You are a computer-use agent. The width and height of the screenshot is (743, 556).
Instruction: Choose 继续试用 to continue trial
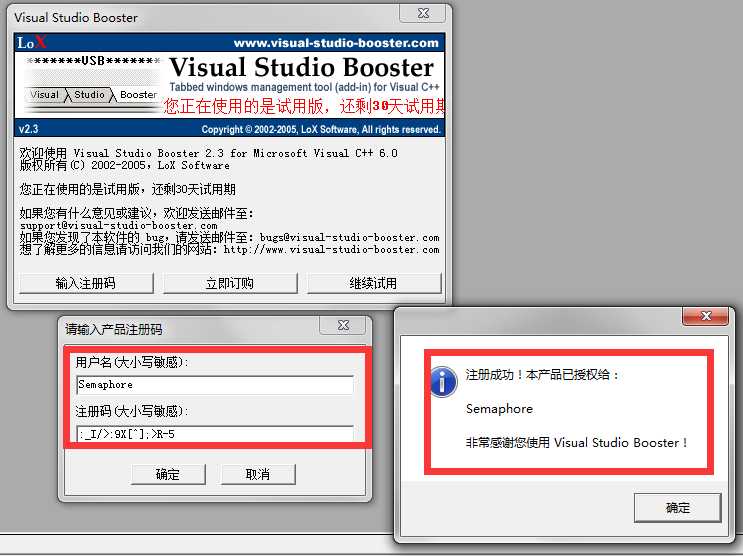pos(374,283)
